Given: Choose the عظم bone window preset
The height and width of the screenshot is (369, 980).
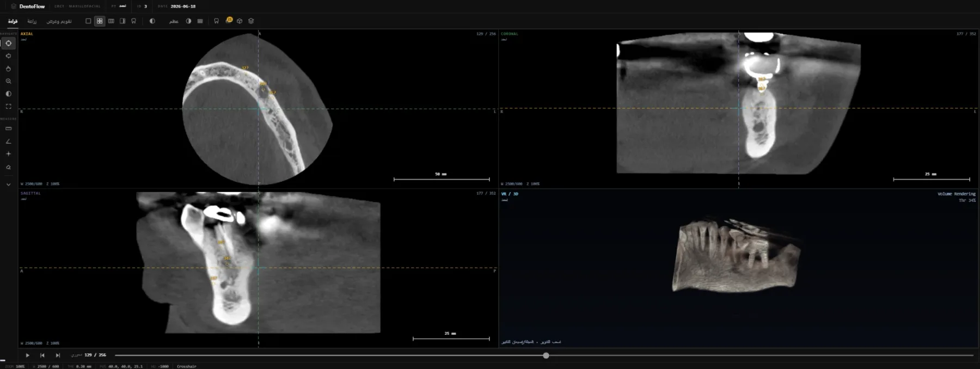Looking at the screenshot, I should coord(174,21).
